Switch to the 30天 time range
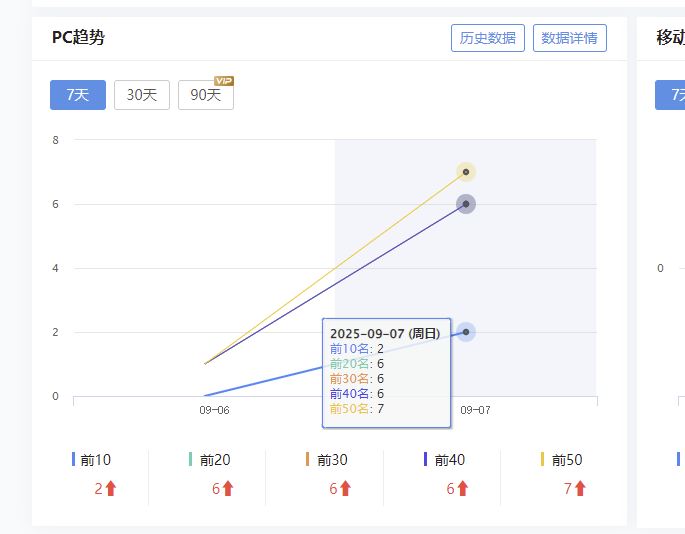 click(x=142, y=95)
